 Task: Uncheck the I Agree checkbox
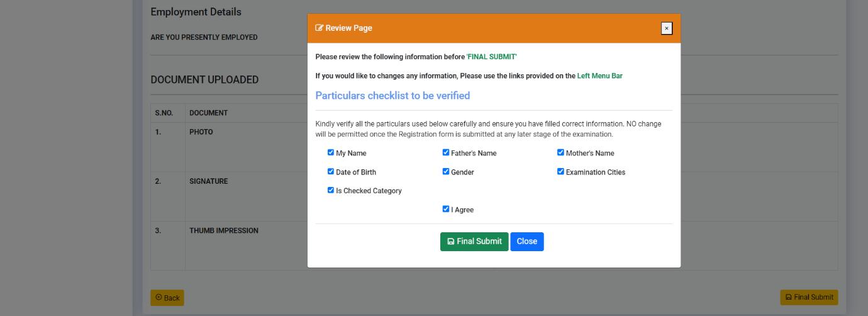pyautogui.click(x=446, y=209)
